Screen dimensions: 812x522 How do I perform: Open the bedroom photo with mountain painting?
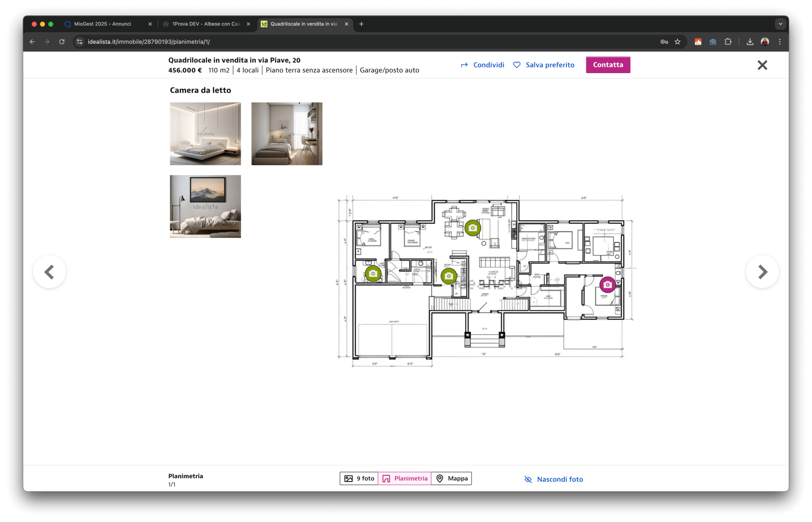(205, 206)
